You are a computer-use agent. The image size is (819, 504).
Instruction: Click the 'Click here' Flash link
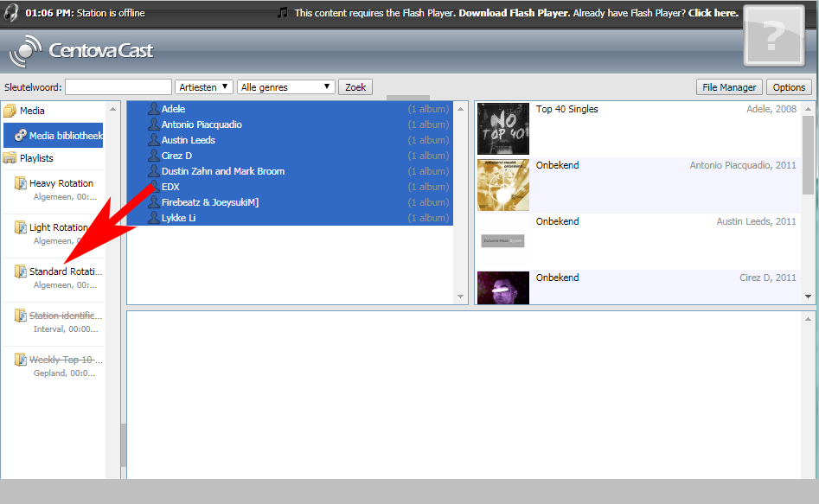click(x=713, y=13)
